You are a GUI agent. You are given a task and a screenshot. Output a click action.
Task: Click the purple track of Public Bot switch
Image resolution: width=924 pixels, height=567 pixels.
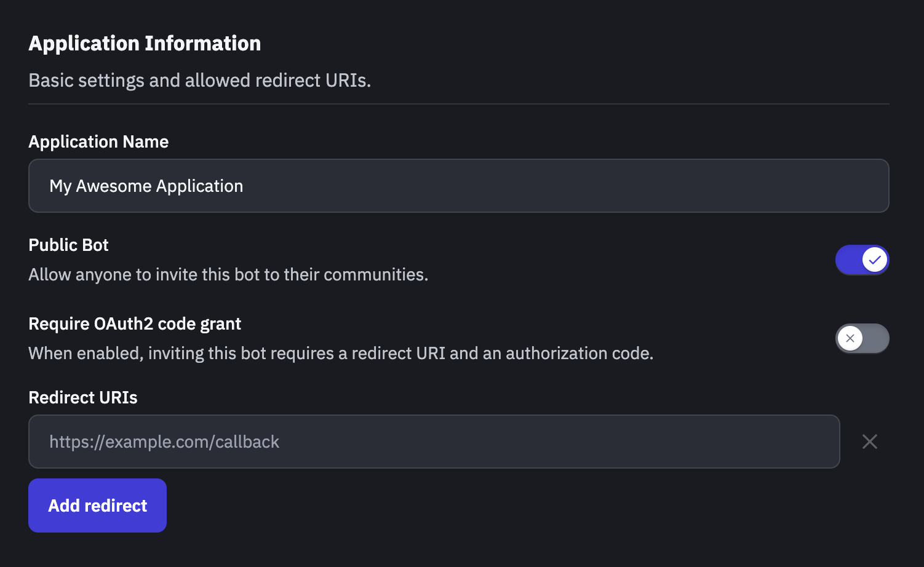[847, 260]
